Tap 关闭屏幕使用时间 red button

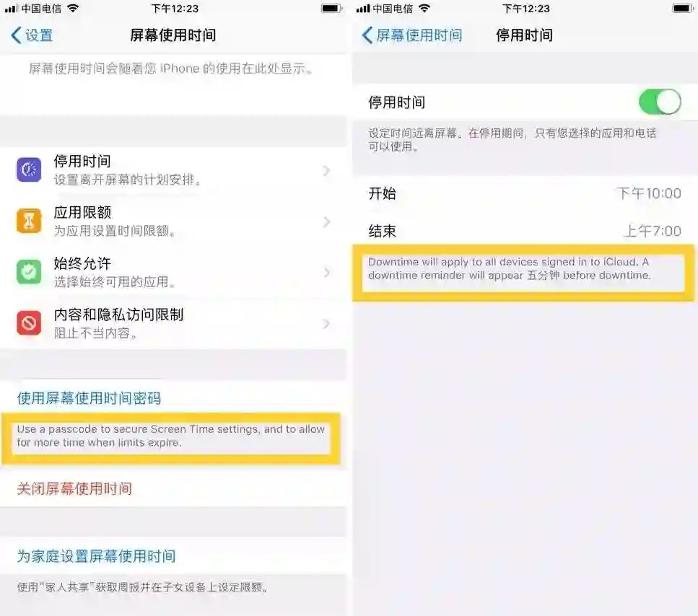tap(74, 488)
